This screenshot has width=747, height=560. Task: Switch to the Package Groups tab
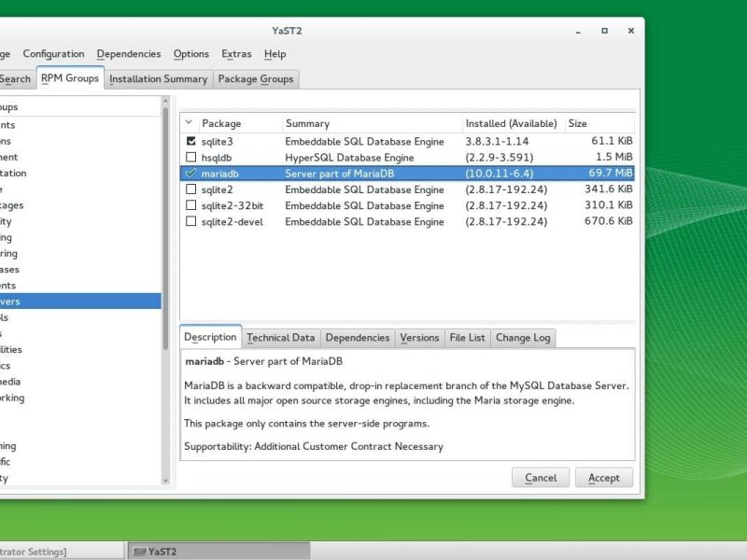tap(255, 79)
